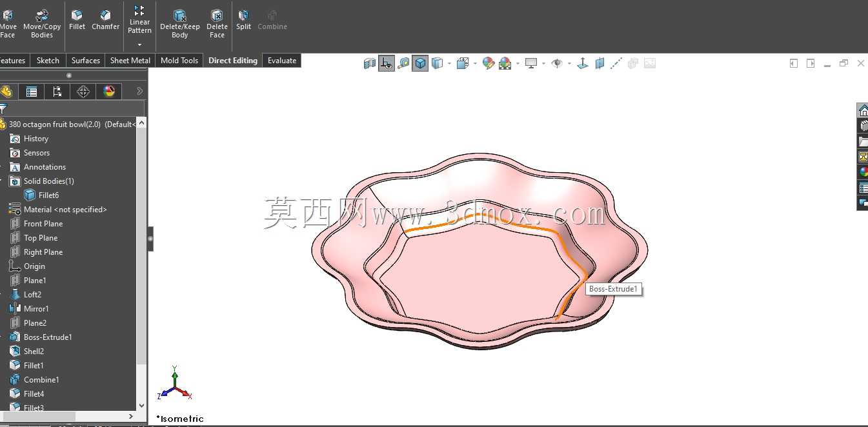Open the DimXpertManager tab icon
This screenshot has width=868, height=427.
(x=83, y=92)
